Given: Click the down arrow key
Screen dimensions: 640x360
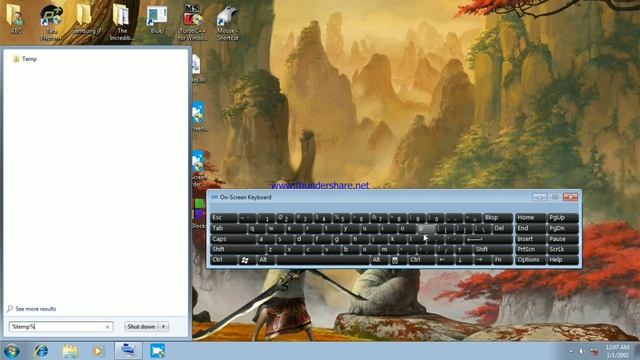Looking at the screenshot, I should 463,260.
